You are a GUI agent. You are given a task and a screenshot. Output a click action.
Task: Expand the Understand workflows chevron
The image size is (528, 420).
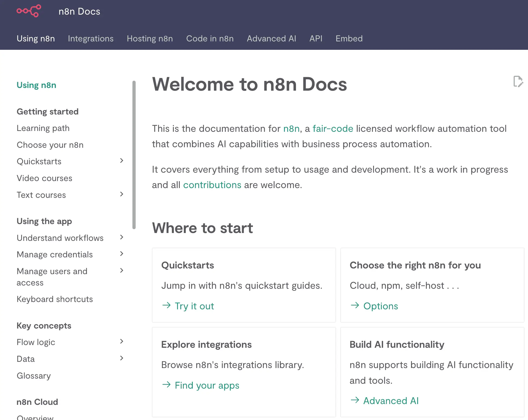pyautogui.click(x=122, y=237)
